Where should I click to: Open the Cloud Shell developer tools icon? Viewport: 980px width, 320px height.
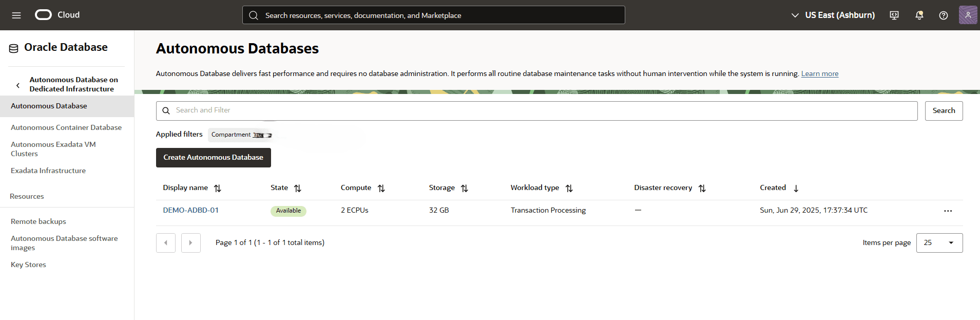[894, 15]
